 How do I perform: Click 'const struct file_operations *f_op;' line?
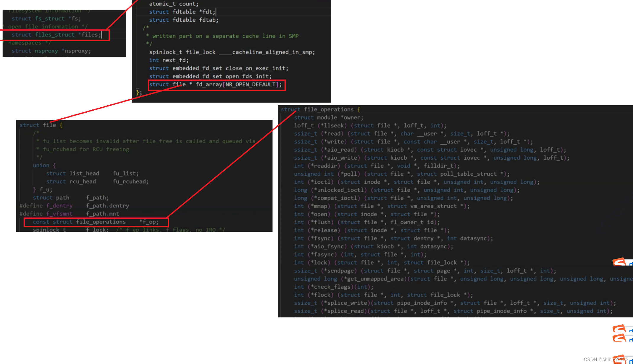click(96, 222)
